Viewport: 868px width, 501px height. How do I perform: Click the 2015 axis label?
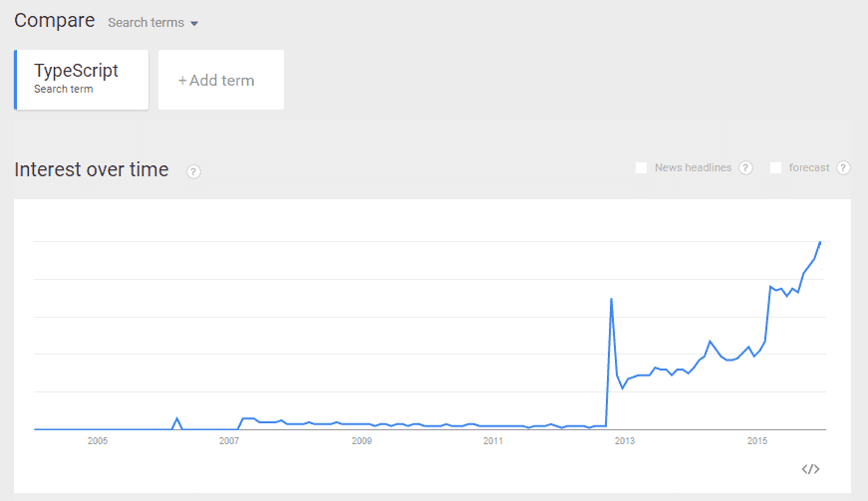pyautogui.click(x=756, y=440)
